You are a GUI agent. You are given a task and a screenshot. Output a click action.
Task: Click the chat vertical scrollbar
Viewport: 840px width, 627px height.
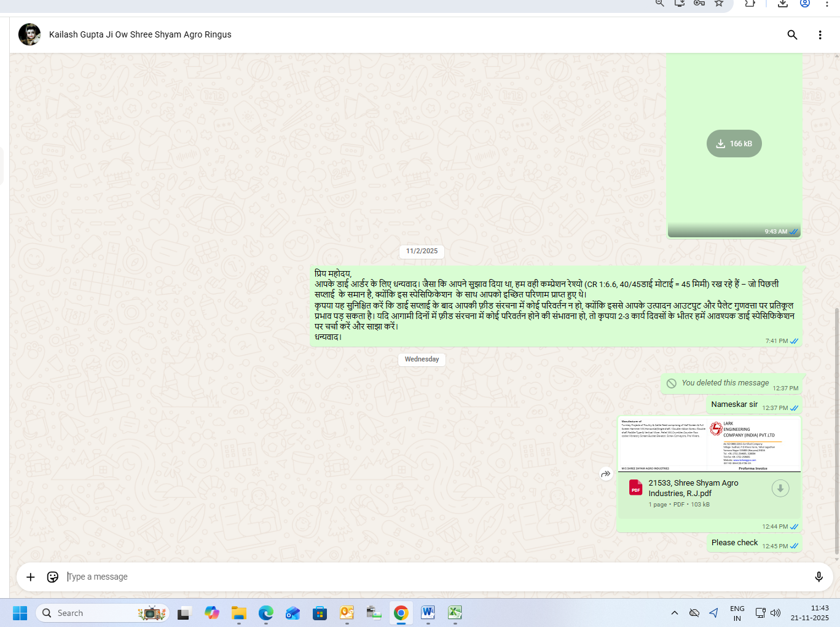[x=836, y=430]
